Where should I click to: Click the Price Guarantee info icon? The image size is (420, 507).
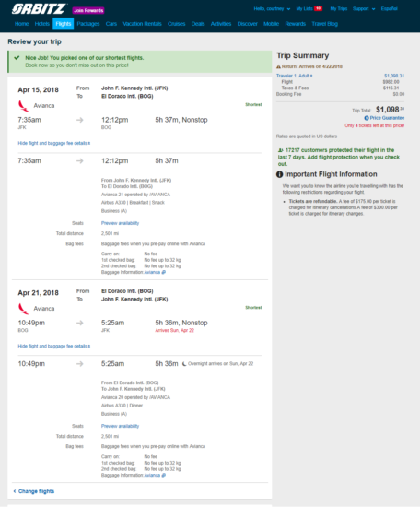pos(367,118)
